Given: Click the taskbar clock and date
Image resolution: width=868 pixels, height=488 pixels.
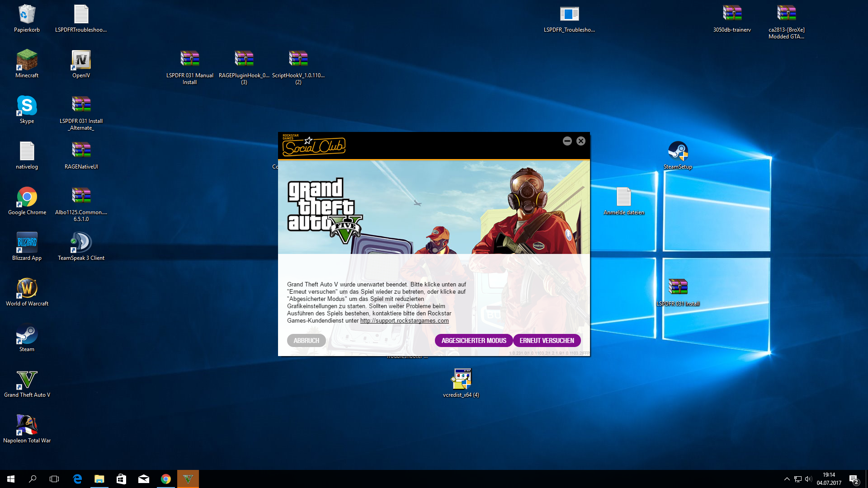Looking at the screenshot, I should pos(829,479).
